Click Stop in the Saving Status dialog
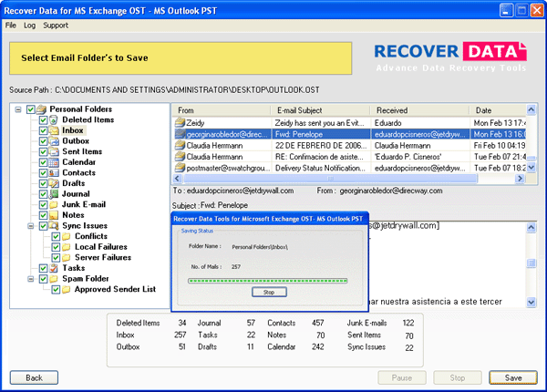547x392 pixels. tap(269, 293)
